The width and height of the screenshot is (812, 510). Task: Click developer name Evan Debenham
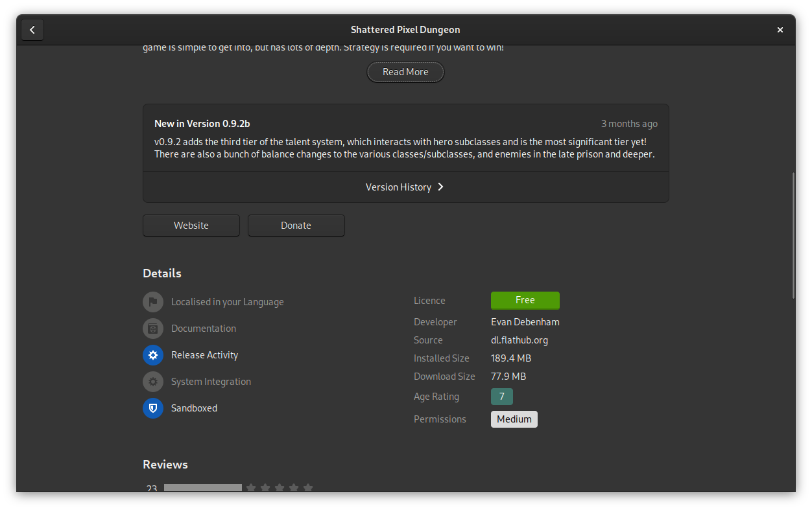pos(525,322)
